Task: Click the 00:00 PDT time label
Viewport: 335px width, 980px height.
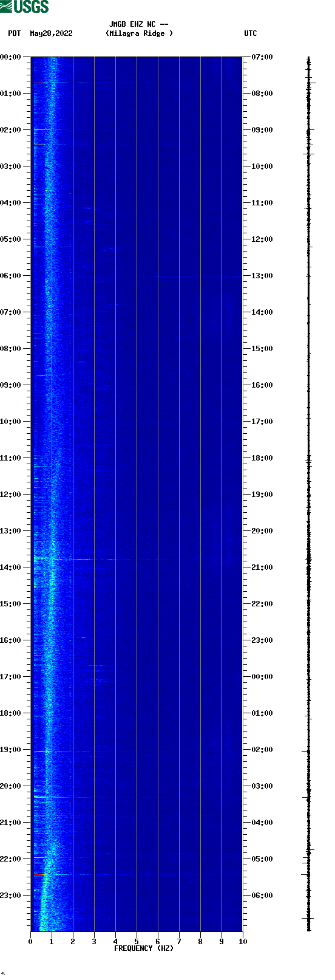Action: [11, 57]
